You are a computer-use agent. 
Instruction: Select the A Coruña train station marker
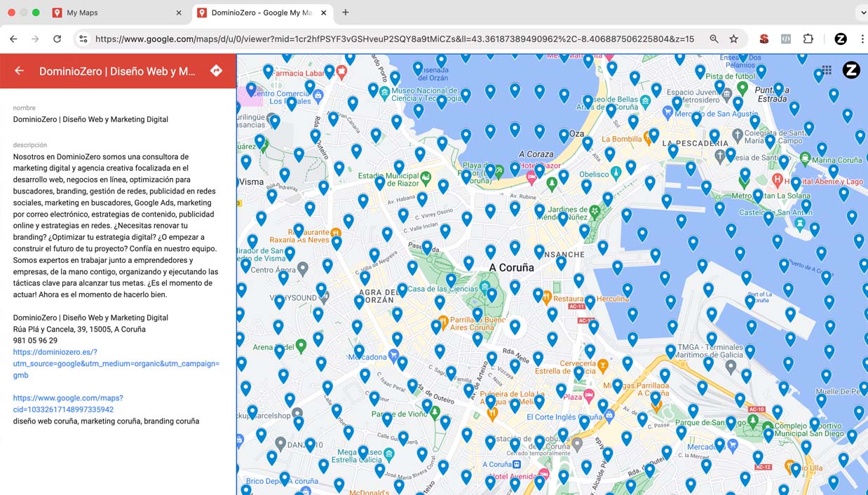click(x=517, y=464)
